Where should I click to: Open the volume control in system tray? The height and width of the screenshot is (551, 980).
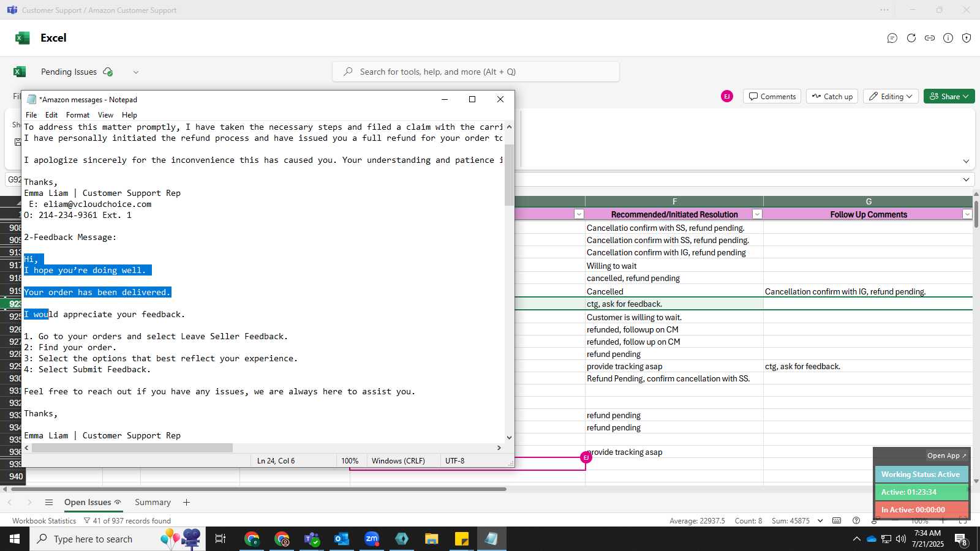pos(901,539)
